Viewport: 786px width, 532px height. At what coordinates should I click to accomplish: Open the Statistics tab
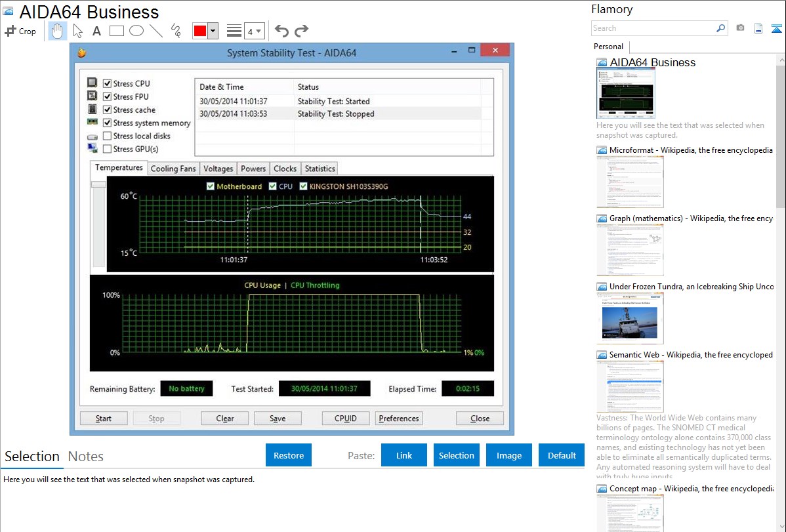[x=320, y=169]
